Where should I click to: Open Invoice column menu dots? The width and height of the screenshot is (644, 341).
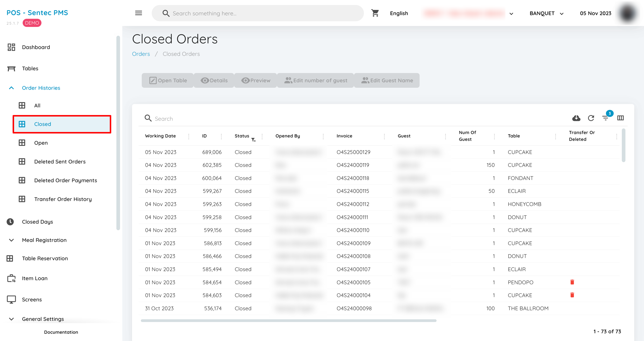[384, 136]
